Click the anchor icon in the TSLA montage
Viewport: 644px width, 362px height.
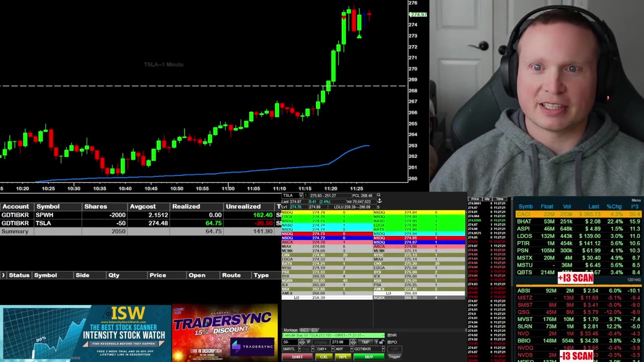379,201
